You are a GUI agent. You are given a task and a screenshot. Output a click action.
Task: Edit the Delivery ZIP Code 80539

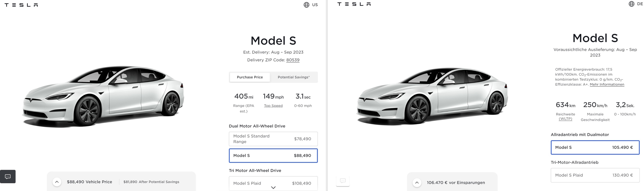(x=293, y=60)
